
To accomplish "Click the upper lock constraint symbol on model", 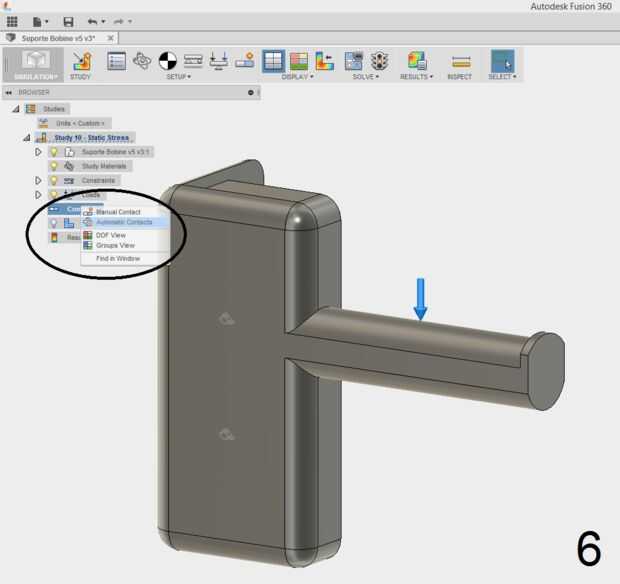I will 227,319.
